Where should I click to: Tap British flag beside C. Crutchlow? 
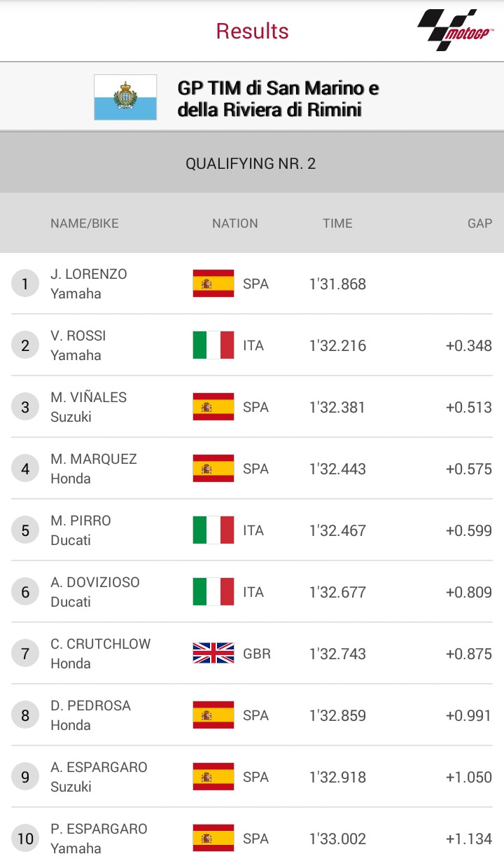[x=213, y=654]
